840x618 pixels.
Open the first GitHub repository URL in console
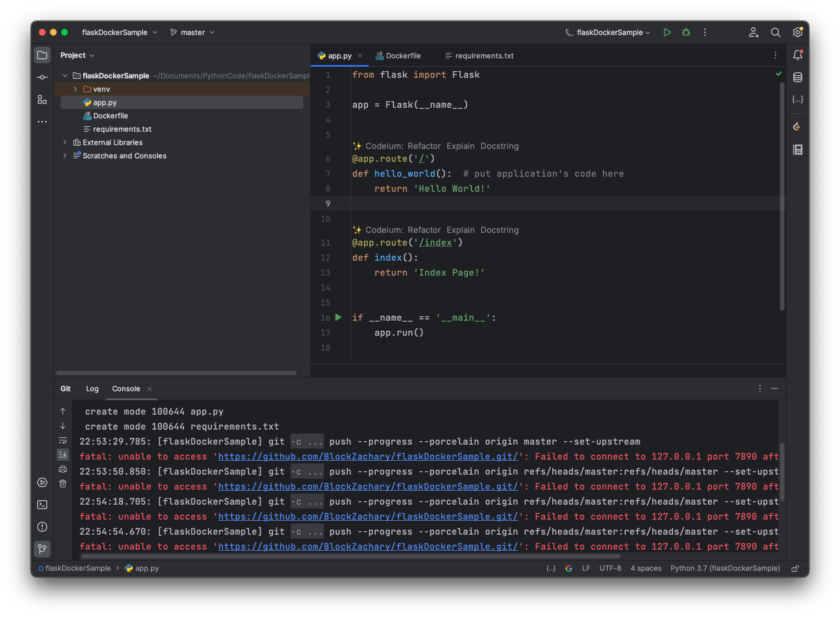click(x=368, y=456)
